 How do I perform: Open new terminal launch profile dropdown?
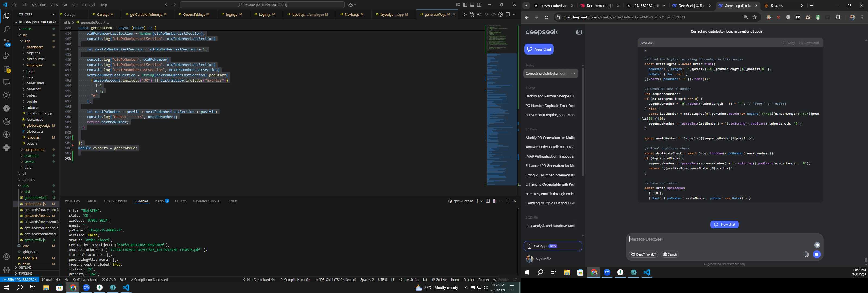point(482,201)
